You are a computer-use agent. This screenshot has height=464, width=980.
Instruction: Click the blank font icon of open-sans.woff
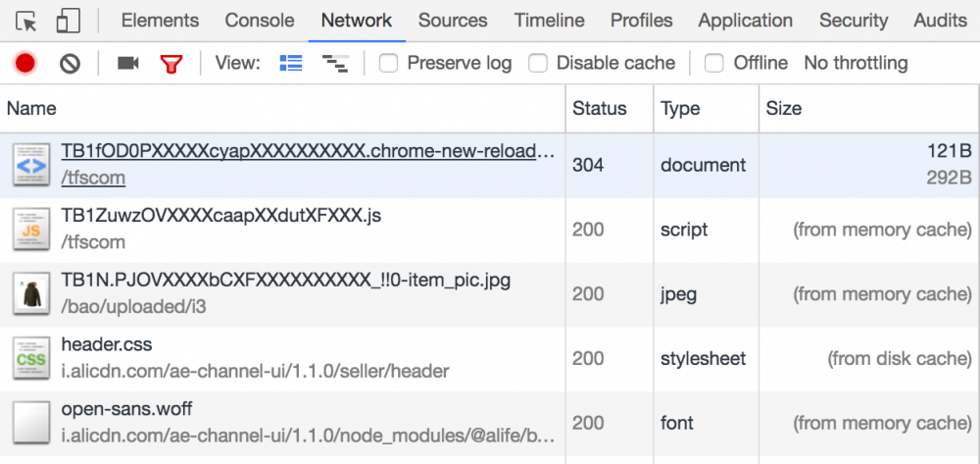click(x=31, y=423)
